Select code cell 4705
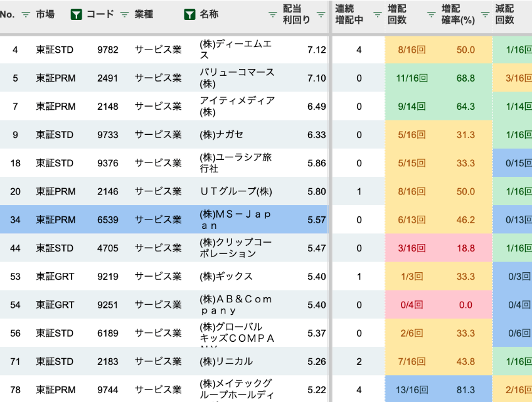Image resolution: width=532 pixels, height=402 pixels. (x=108, y=248)
